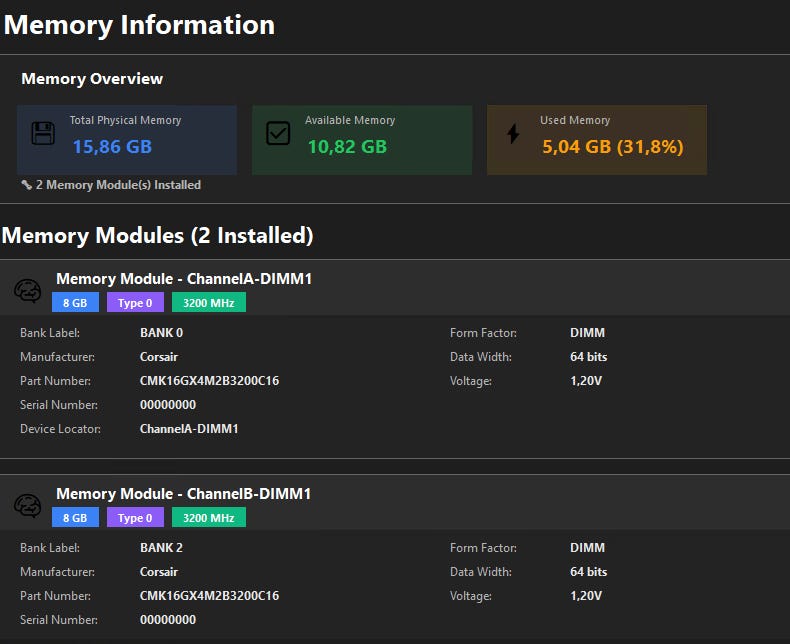Screen dimensions: 790x644
Task: Click the 2 Memory Module(s) Installed text
Action: [x=118, y=185]
